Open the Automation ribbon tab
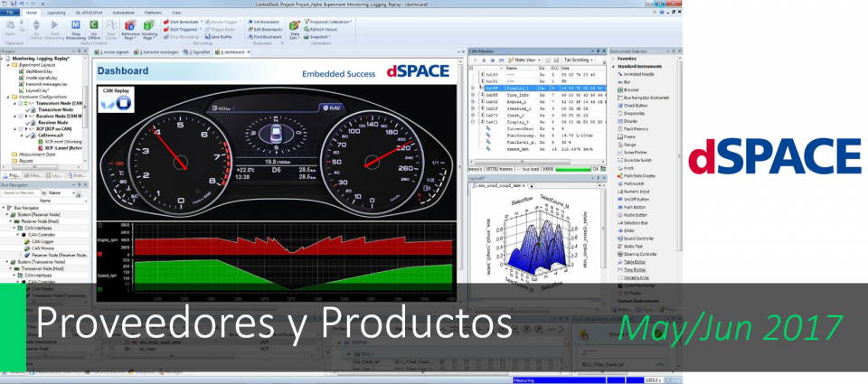This screenshot has height=384, width=868. coord(123,12)
